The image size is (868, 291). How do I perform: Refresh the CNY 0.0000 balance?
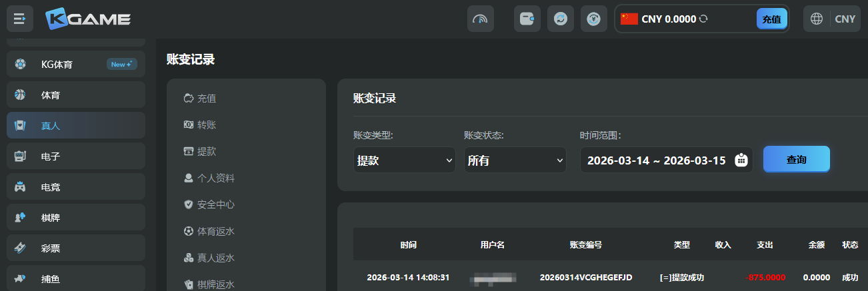(x=703, y=19)
